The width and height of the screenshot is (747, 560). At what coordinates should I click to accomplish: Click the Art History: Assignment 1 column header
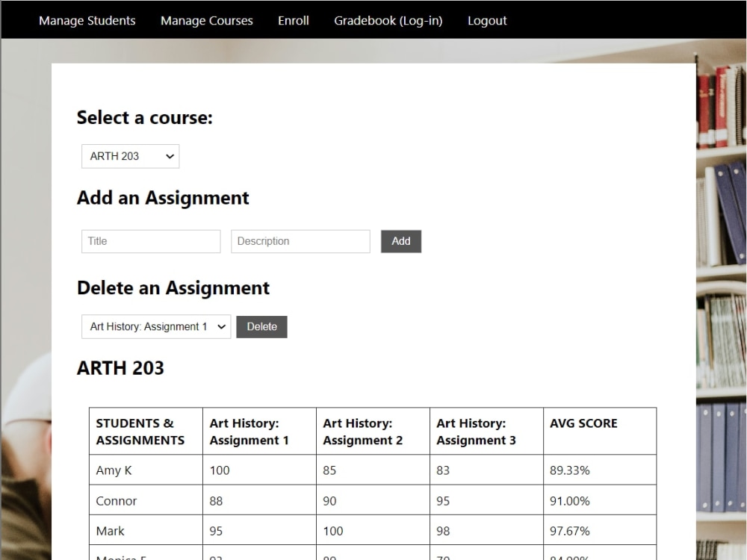click(x=260, y=431)
